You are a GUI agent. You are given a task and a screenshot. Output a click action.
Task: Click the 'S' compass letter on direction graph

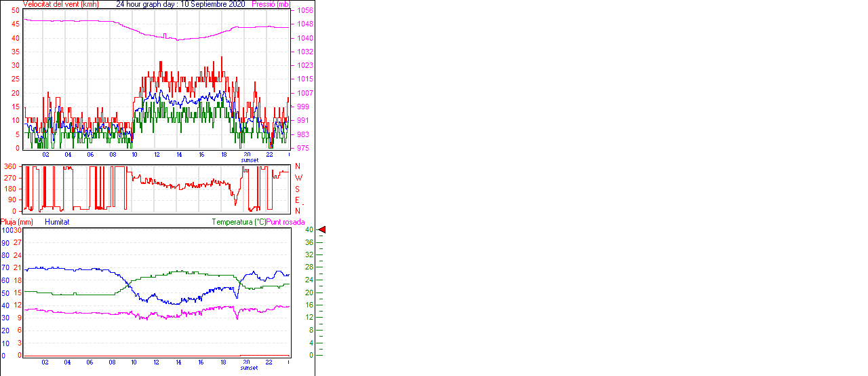tap(298, 189)
